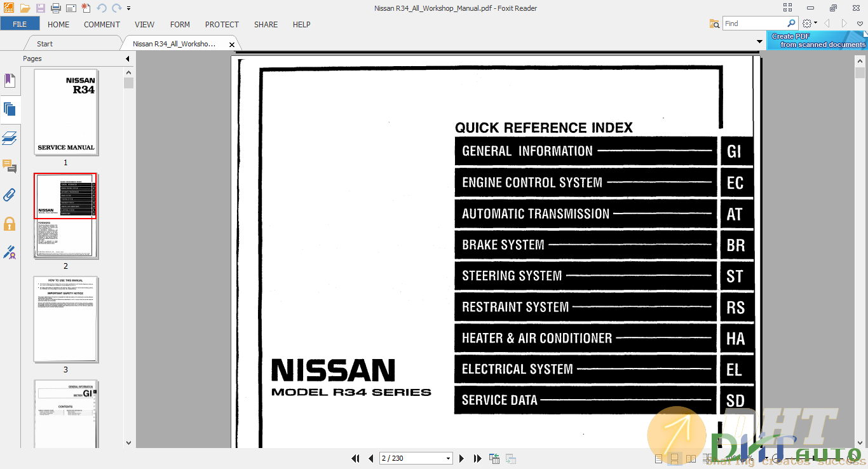Switch to the COMMENT ribbon tab
Screen dimensions: 868x469
[102, 24]
